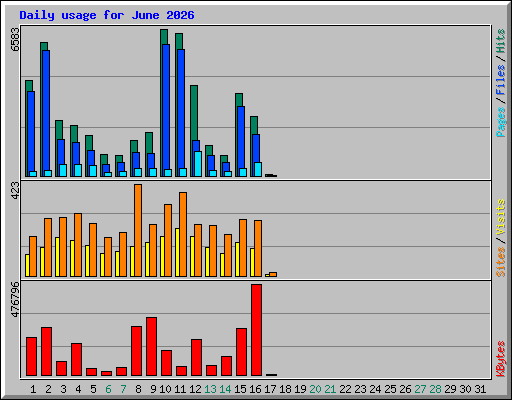Click the 476796 bottom axis value

click(x=15, y=300)
